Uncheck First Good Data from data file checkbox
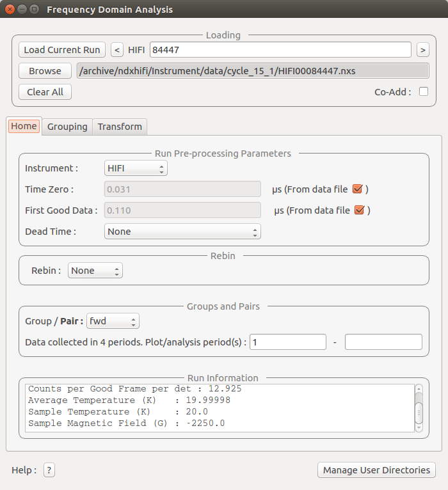The image size is (448, 490). pyautogui.click(x=360, y=210)
